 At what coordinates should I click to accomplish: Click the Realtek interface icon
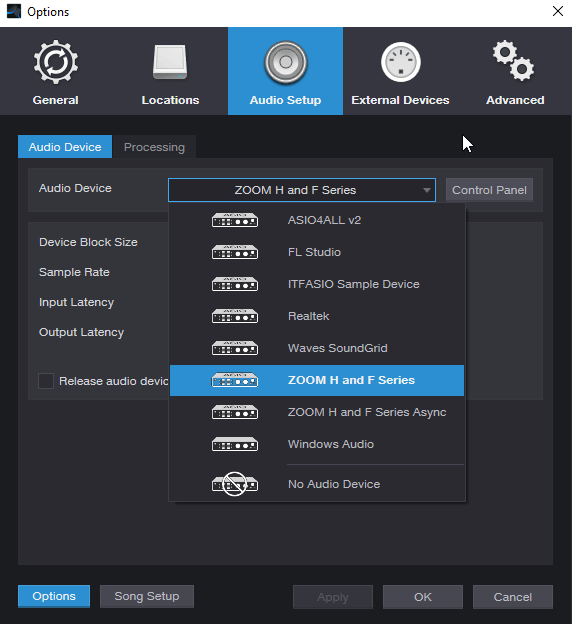235,316
